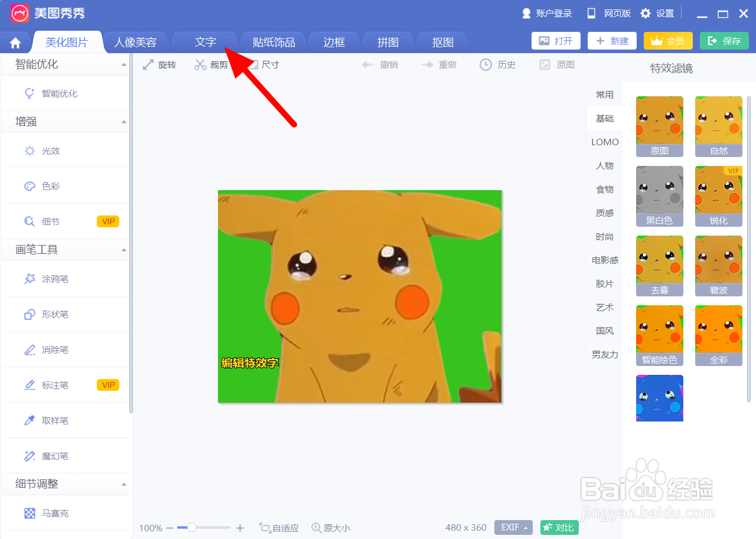Click the 会员 membership button
This screenshot has height=539, width=756.
(x=668, y=41)
